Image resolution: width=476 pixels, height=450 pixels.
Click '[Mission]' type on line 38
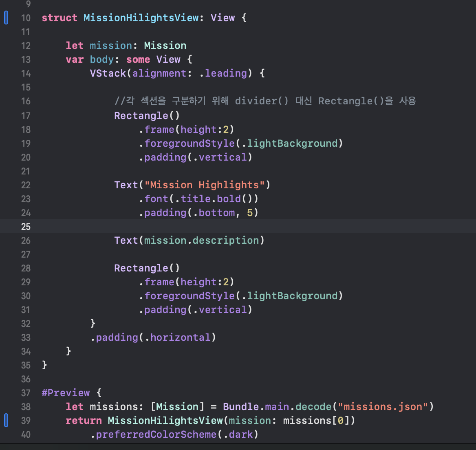point(177,407)
